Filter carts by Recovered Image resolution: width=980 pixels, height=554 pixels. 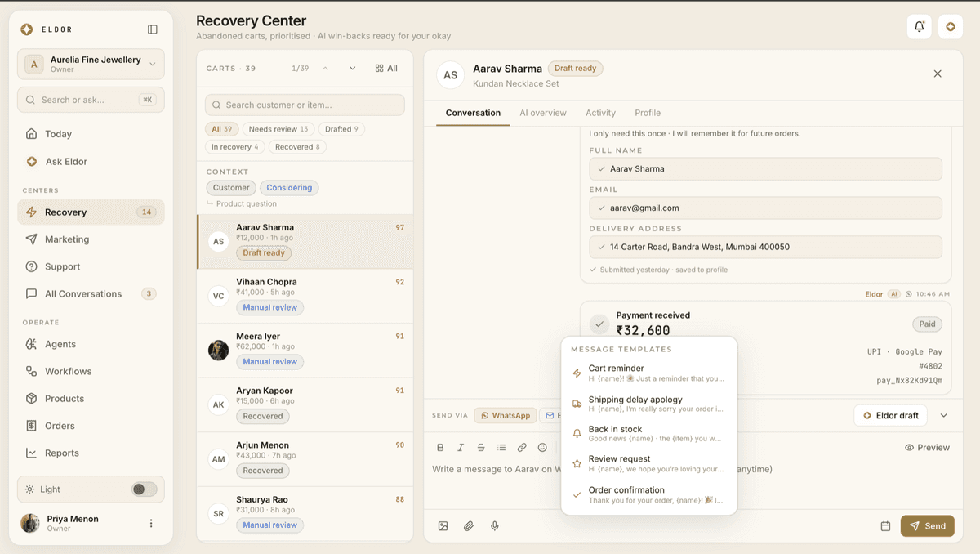tap(298, 147)
